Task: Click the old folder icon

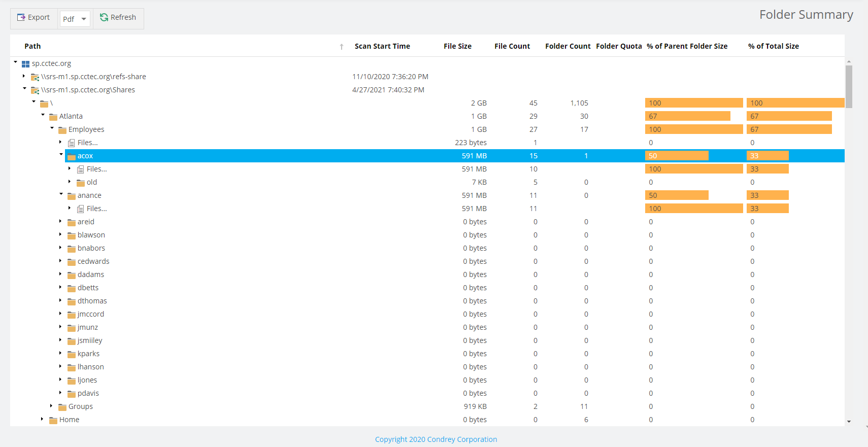Action: 81,183
